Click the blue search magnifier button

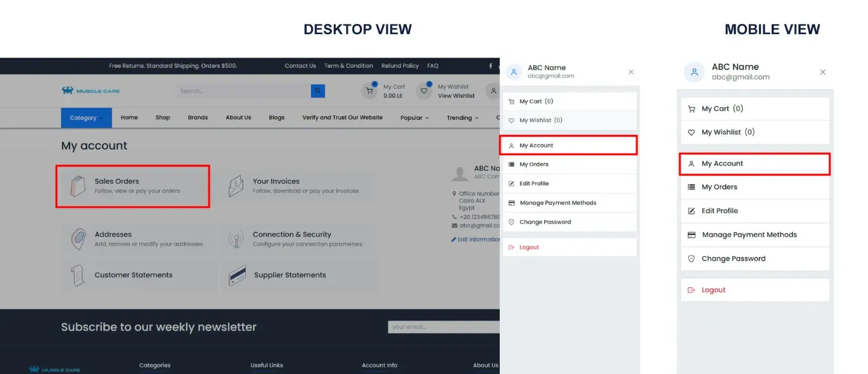(317, 91)
